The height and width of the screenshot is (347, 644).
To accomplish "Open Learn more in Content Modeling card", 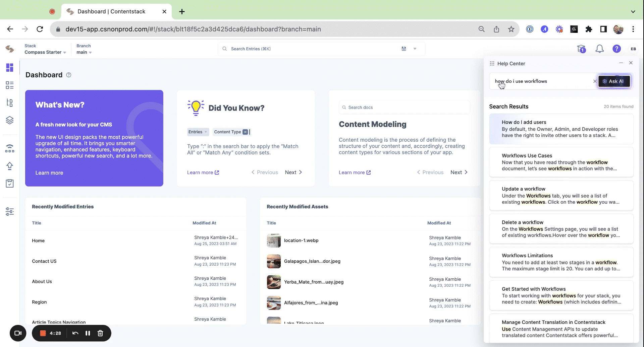I will click(355, 172).
